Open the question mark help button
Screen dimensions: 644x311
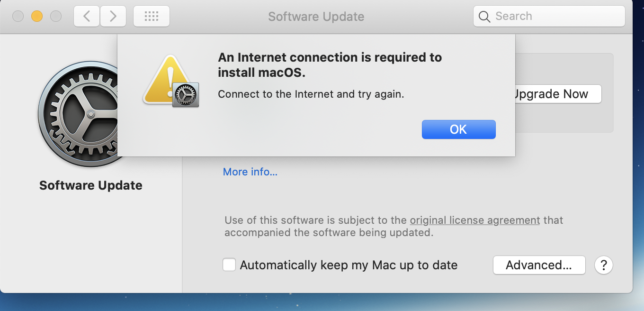603,265
